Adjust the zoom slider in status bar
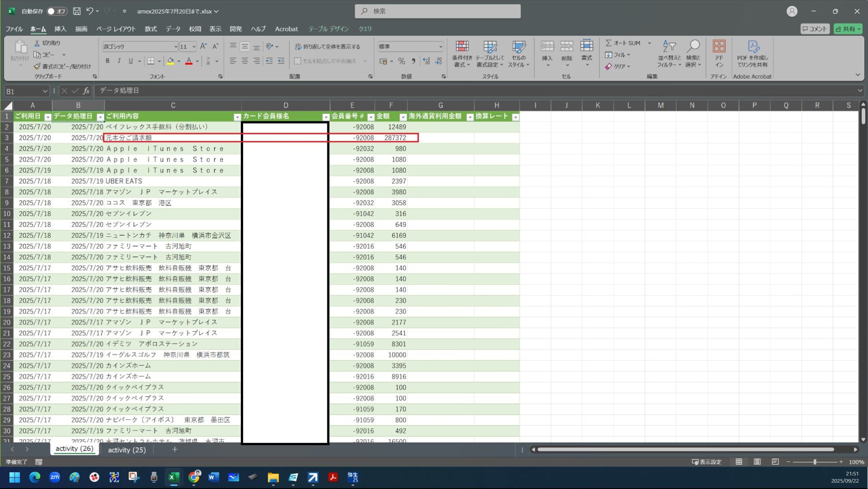Screen dimensions: 868x489 tap(815, 462)
